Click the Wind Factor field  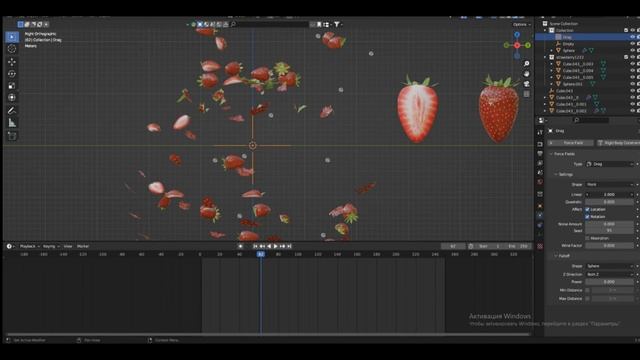(x=610, y=246)
